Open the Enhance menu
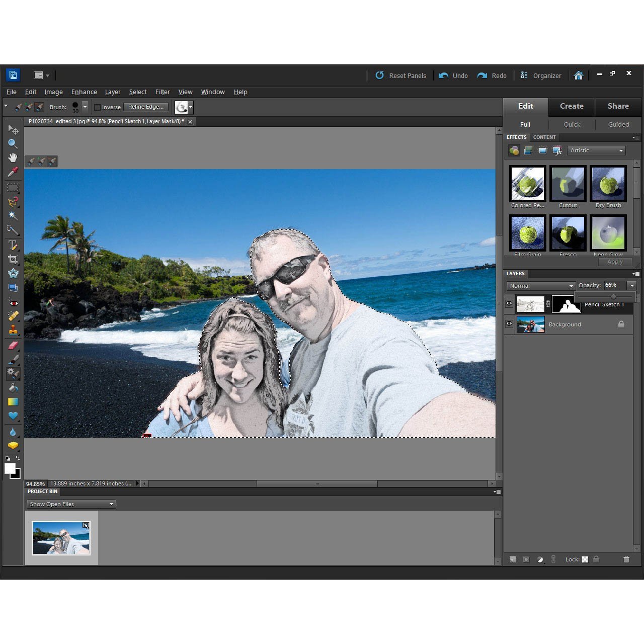The image size is (644, 644). pos(84,92)
